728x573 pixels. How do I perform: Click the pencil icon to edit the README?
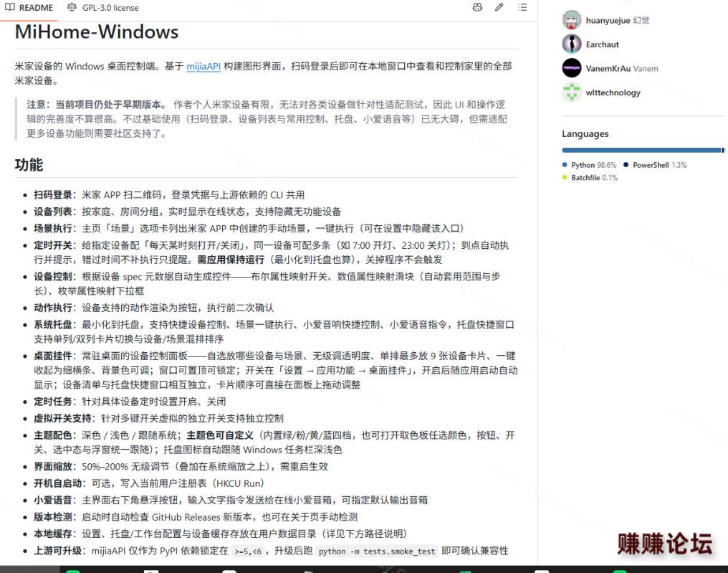[499, 7]
